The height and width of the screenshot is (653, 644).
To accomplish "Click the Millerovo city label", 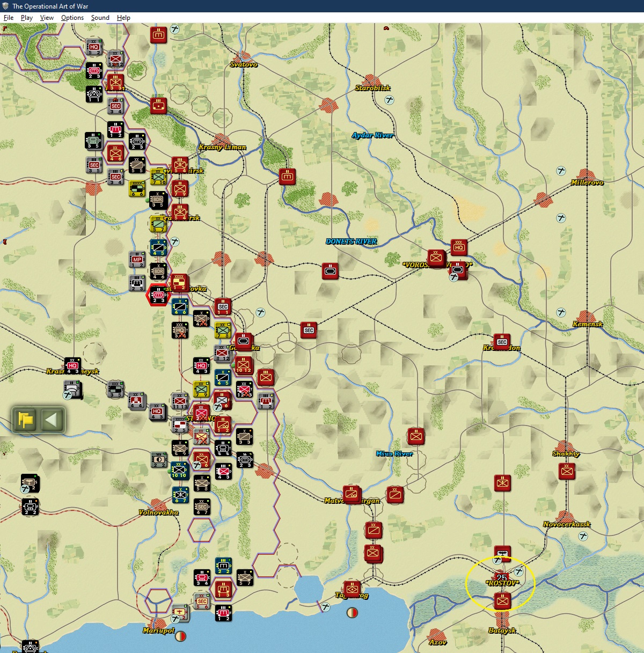I will click(587, 182).
